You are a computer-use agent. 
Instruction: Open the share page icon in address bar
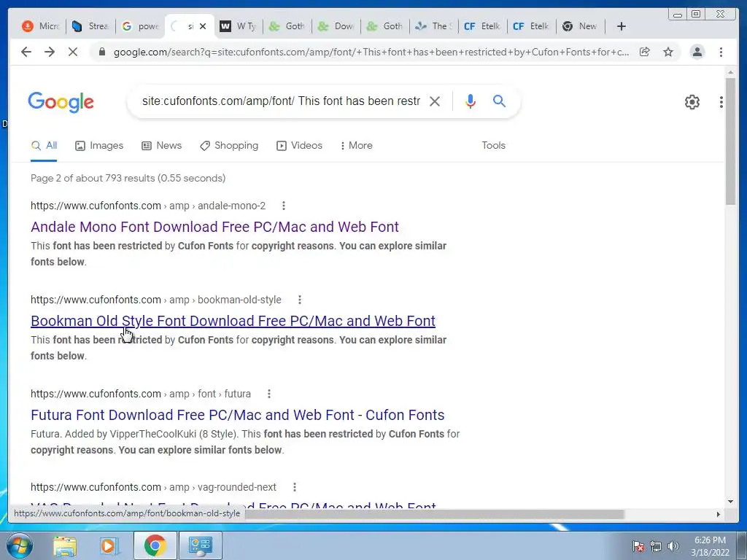[x=645, y=52]
